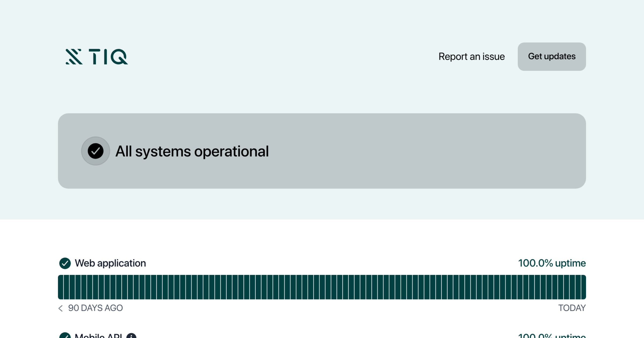Click the black checkmark beside All systems operational
Image resolution: width=644 pixels, height=338 pixels.
96,151
